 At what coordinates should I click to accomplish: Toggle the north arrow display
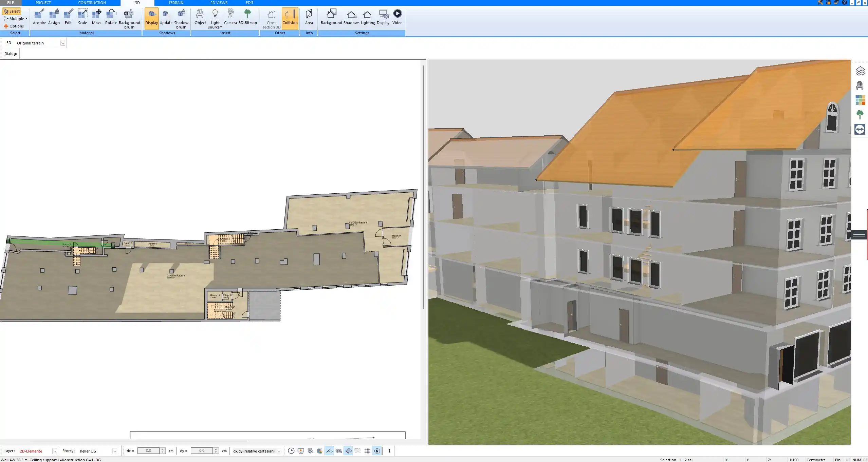pos(377,451)
